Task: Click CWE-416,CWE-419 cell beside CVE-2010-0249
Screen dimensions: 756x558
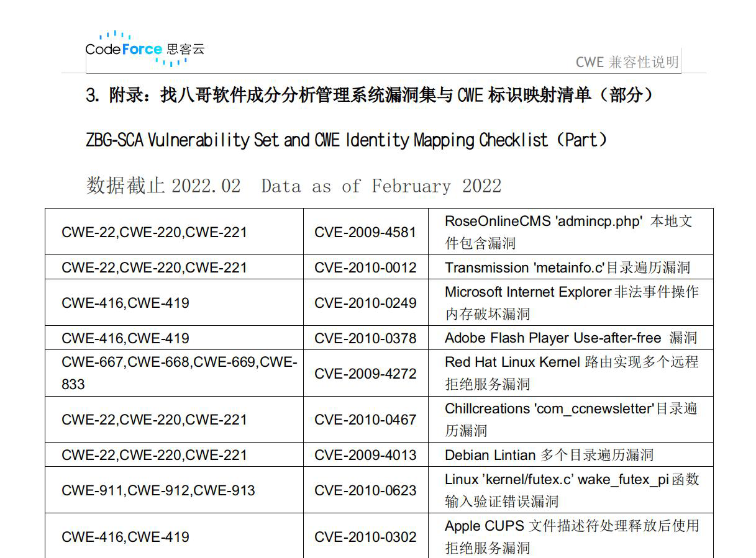Action: [174, 302]
